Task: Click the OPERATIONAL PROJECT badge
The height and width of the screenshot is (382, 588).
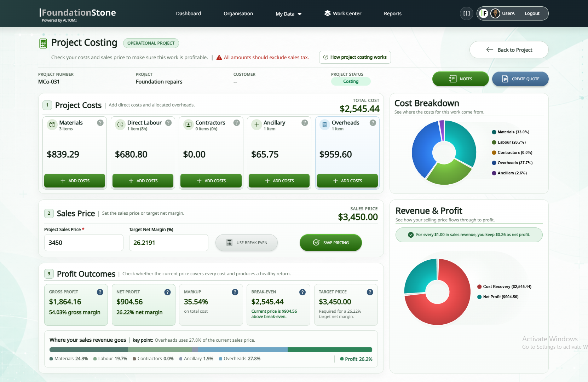Action: pos(151,43)
